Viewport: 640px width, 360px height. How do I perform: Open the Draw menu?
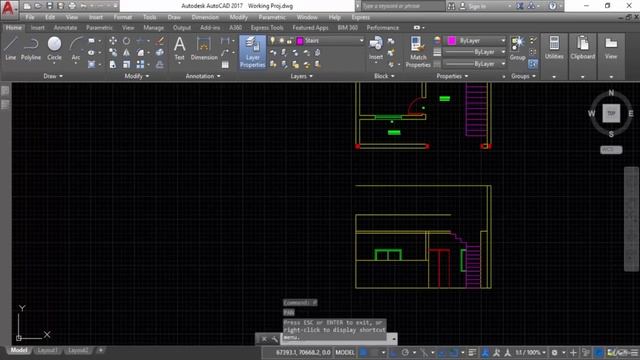click(174, 17)
